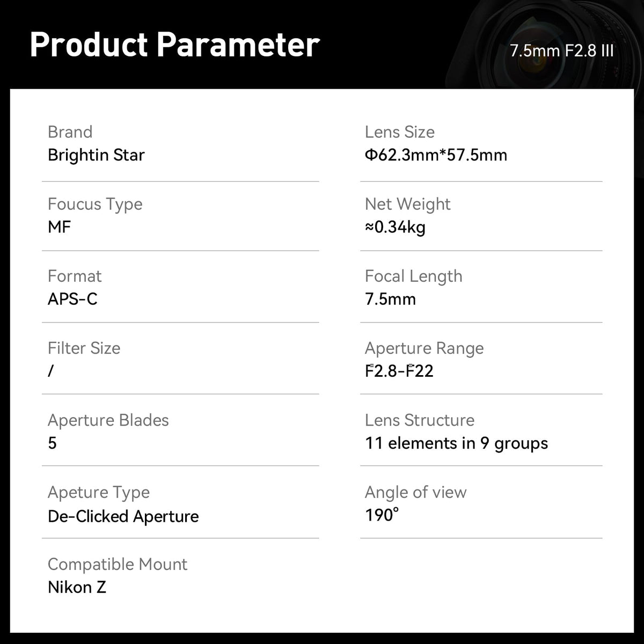Click the Compatible Mount label
This screenshot has height=644, width=644.
(118, 564)
